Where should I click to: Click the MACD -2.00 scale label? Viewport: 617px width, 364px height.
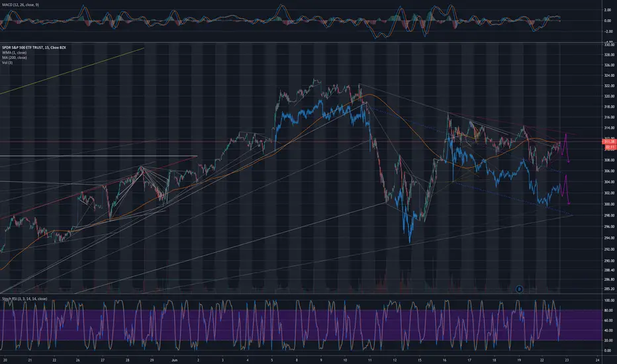click(608, 32)
